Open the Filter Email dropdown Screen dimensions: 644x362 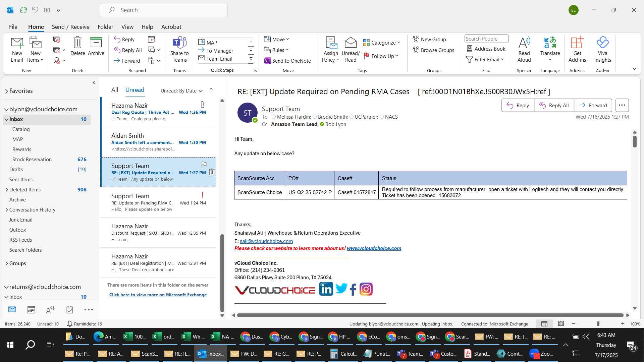point(485,59)
